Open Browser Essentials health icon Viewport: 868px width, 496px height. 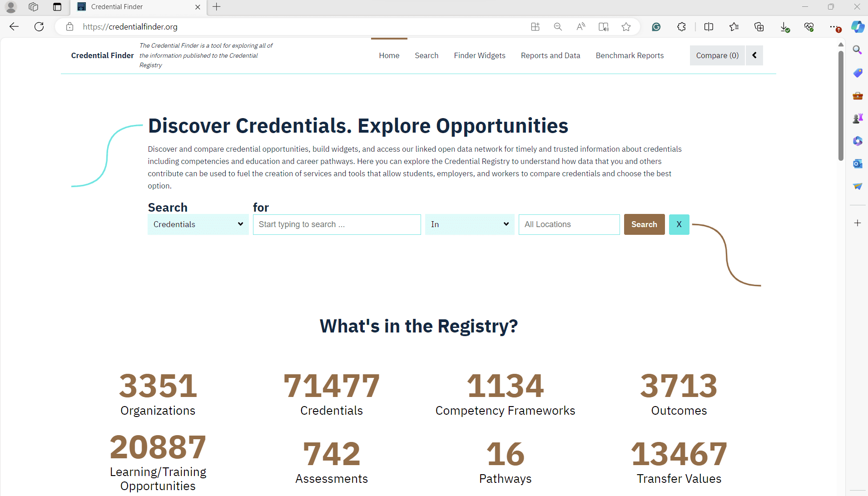[810, 27]
